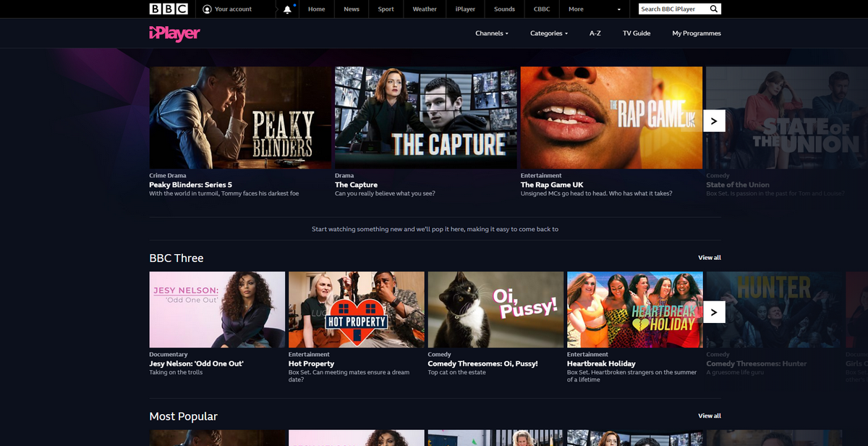Open The Capture thumbnail
Image resolution: width=868 pixels, height=446 pixels.
(426, 117)
